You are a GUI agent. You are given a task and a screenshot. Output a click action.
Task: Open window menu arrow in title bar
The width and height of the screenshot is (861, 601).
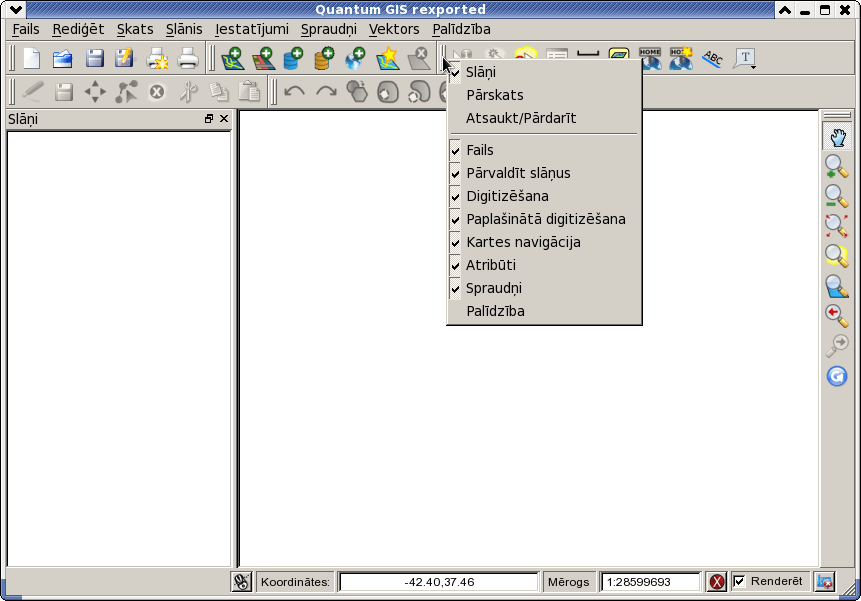(16, 9)
